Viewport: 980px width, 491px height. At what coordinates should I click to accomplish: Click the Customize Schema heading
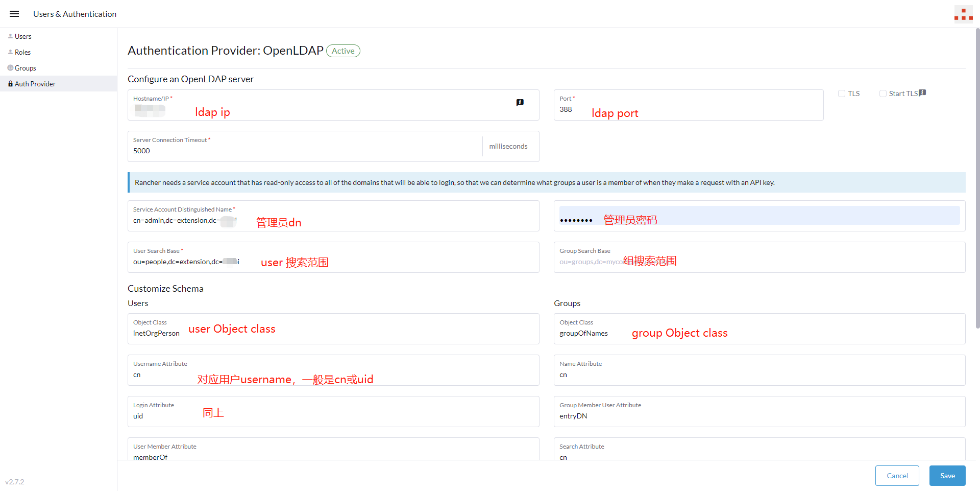[165, 289]
